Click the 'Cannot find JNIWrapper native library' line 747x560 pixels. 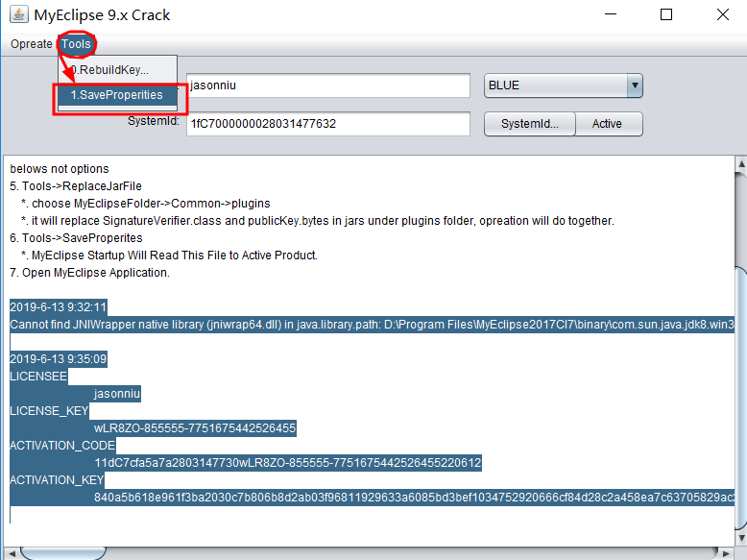(372, 325)
